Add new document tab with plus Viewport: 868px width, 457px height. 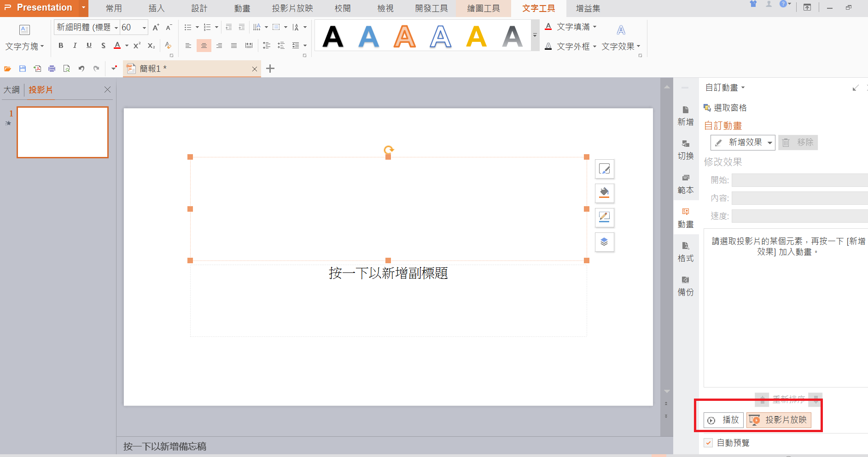coord(270,69)
